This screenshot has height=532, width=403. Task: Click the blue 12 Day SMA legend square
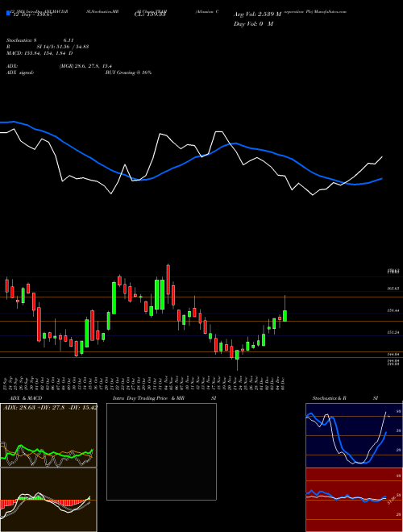tap(8, 13)
